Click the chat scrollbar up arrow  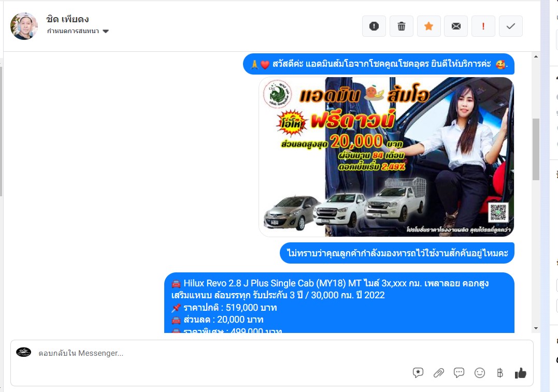point(536,56)
